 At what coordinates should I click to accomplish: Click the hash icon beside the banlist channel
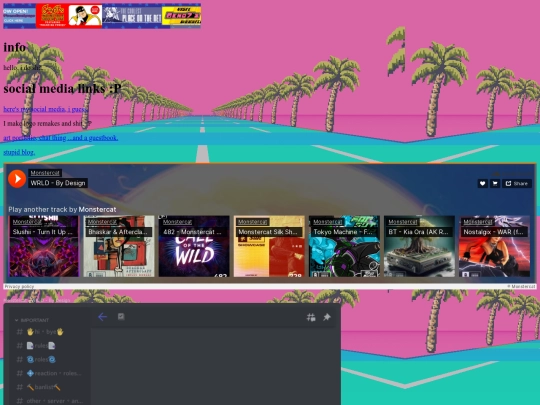point(20,387)
